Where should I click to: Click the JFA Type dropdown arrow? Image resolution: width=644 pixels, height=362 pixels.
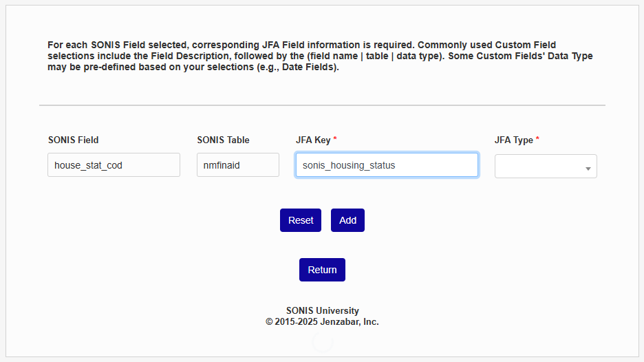click(x=588, y=169)
